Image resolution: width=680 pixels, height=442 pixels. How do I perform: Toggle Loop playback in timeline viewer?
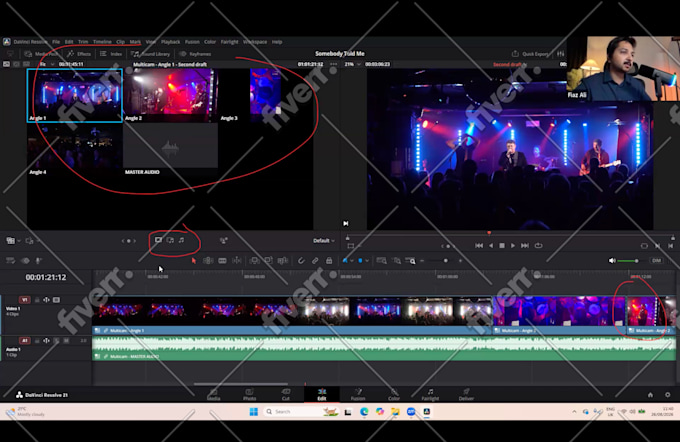coord(538,246)
